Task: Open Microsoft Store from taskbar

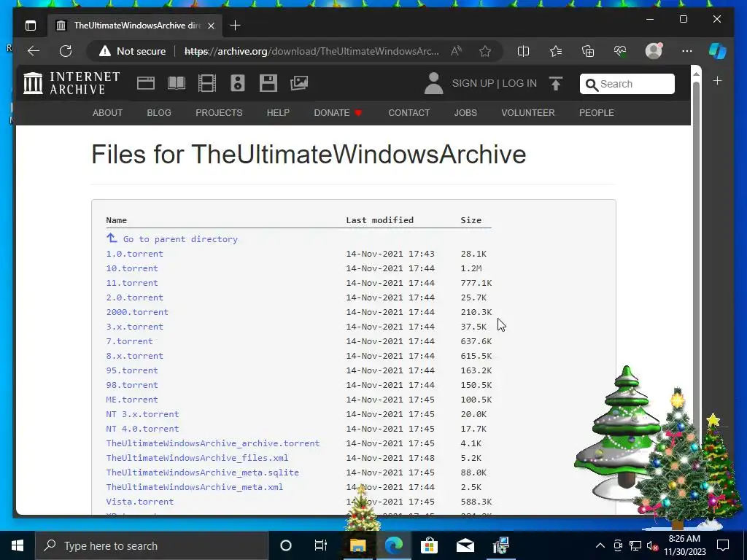Action: coord(429,545)
